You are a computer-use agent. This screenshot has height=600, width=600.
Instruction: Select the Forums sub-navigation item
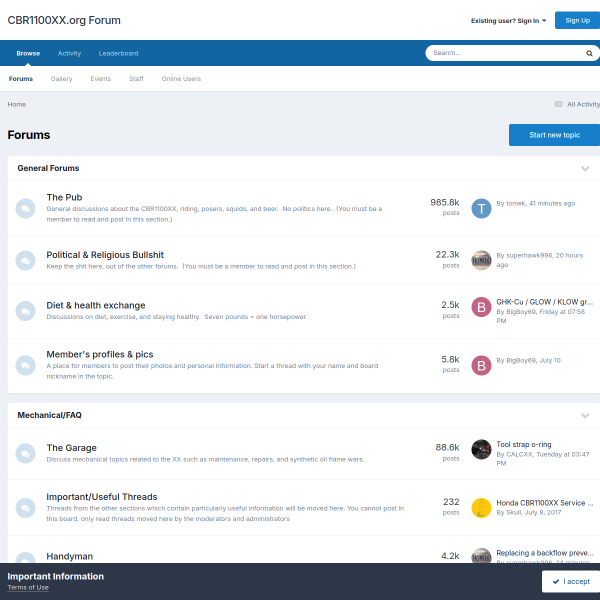click(x=21, y=78)
